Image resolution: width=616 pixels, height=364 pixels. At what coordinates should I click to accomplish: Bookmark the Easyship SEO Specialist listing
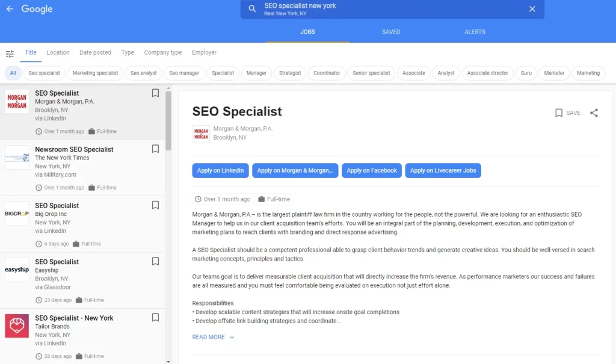(155, 261)
